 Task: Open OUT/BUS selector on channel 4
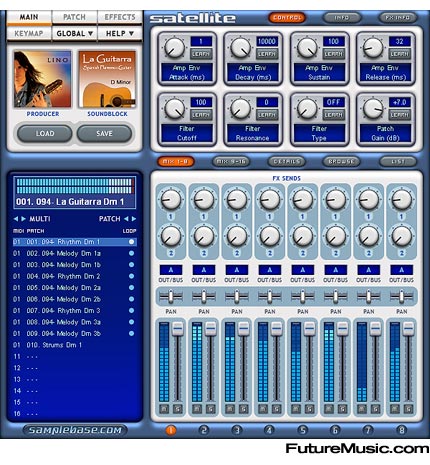pos(270,270)
